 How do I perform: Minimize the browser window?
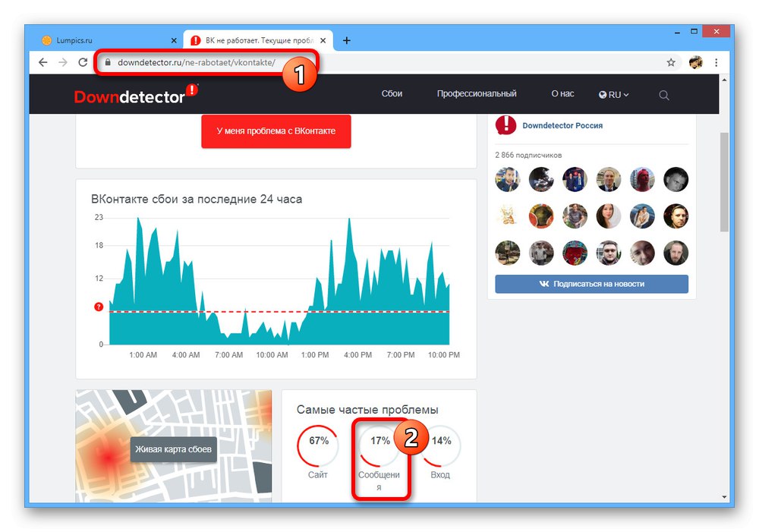point(677,32)
